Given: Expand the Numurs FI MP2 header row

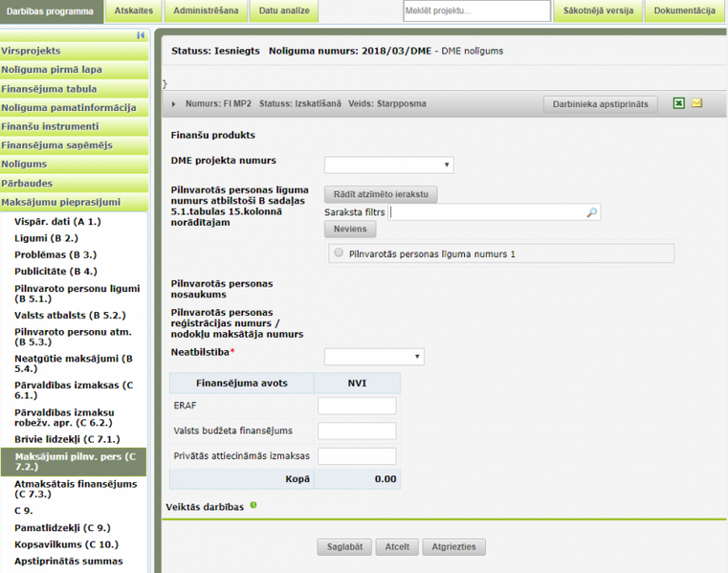Looking at the screenshot, I should 174,103.
